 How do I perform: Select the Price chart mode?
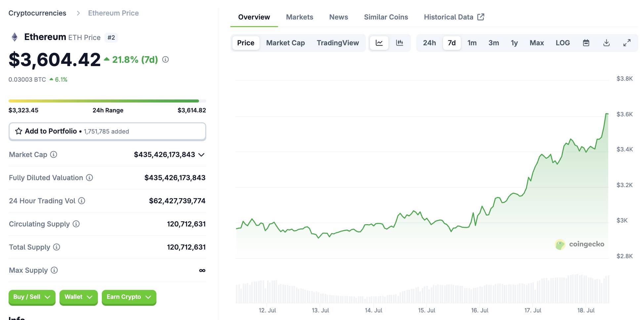[246, 43]
